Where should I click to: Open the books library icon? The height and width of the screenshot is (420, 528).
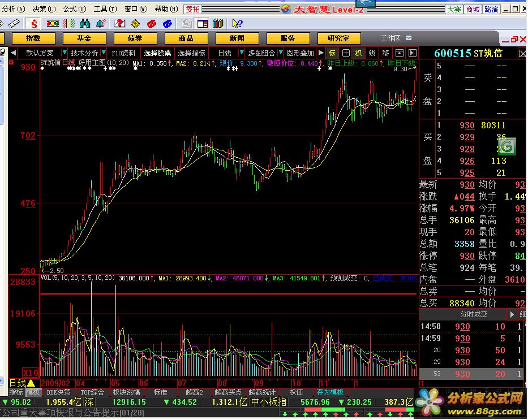[x=218, y=24]
